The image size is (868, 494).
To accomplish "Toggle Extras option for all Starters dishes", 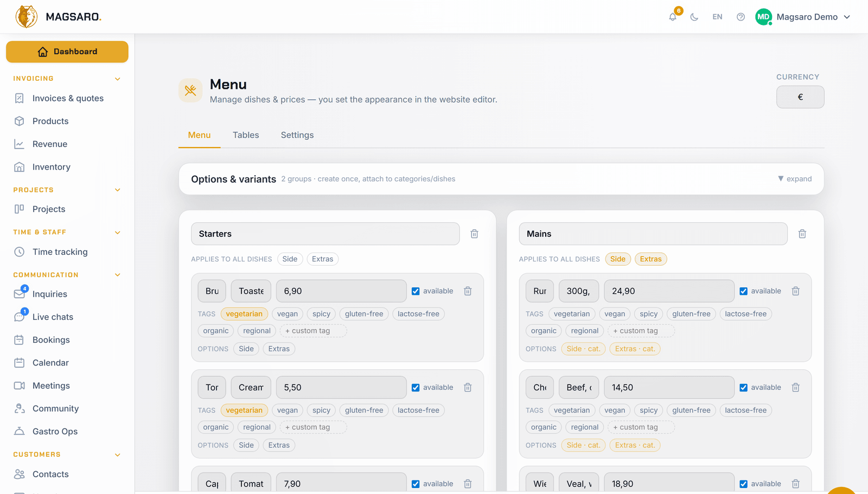I will pyautogui.click(x=322, y=259).
